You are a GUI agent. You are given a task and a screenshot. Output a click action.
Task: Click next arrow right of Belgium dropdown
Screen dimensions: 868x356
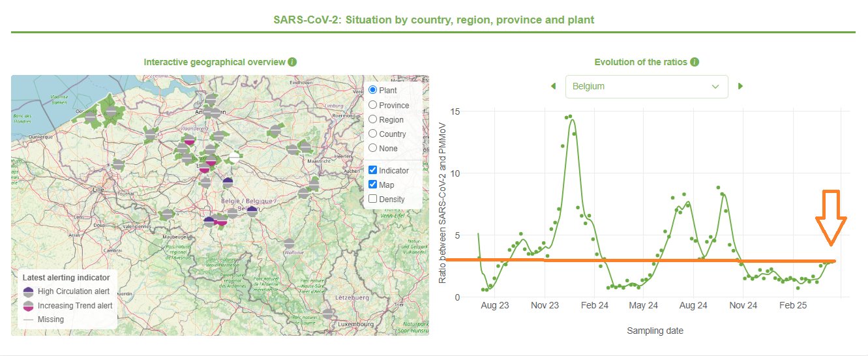coord(740,86)
